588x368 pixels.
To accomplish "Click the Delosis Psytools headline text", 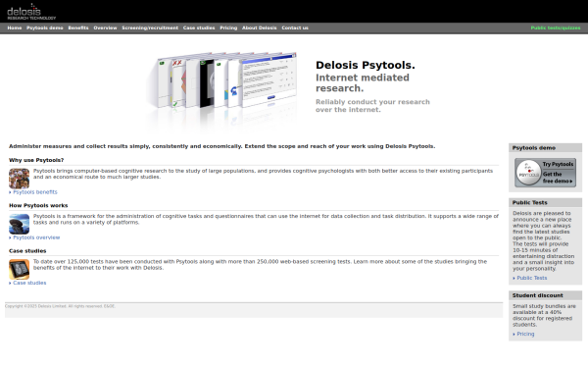I will [x=366, y=65].
